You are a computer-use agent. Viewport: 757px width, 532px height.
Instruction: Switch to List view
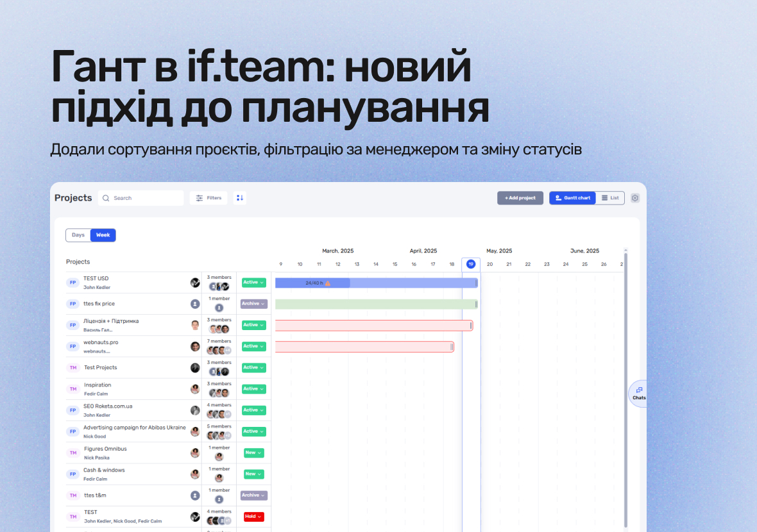pos(610,198)
